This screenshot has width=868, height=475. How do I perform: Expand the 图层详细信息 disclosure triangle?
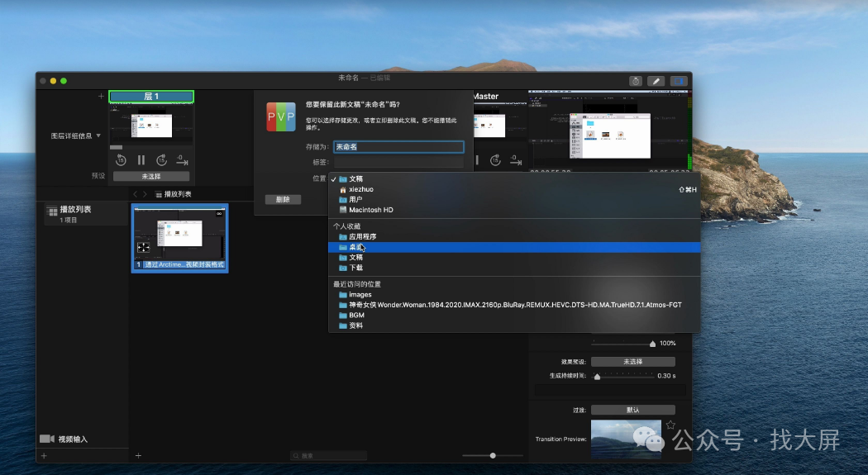[x=99, y=135]
